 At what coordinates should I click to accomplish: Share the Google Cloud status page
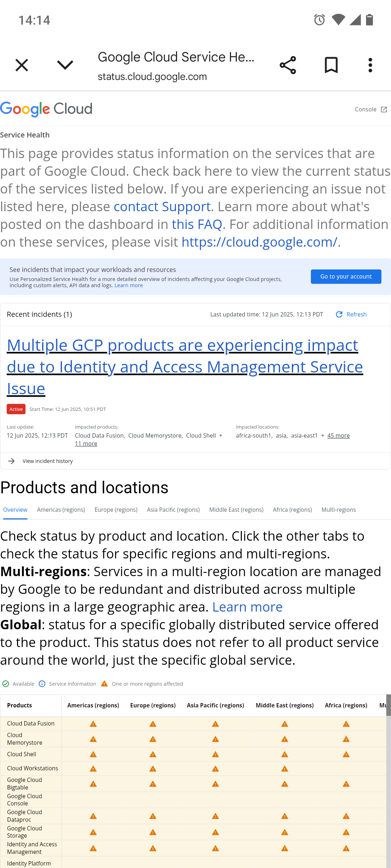pos(288,65)
